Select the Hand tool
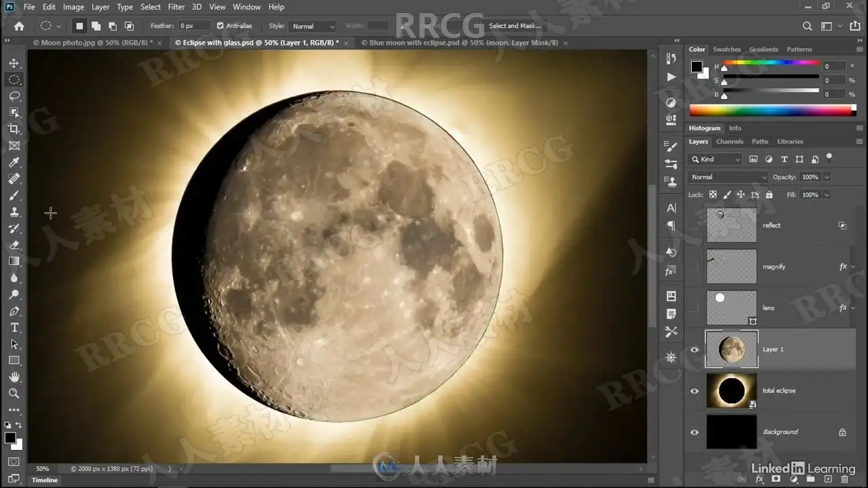Image resolution: width=868 pixels, height=488 pixels. point(14,377)
